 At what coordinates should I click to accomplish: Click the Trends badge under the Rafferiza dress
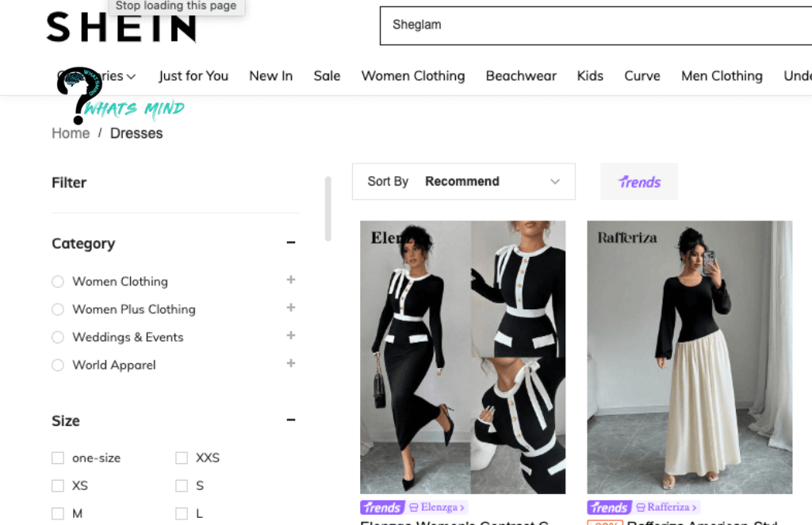[x=608, y=507]
